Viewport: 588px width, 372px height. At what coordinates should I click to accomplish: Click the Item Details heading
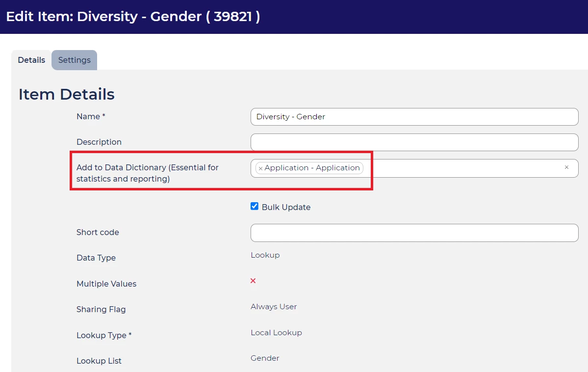(67, 94)
